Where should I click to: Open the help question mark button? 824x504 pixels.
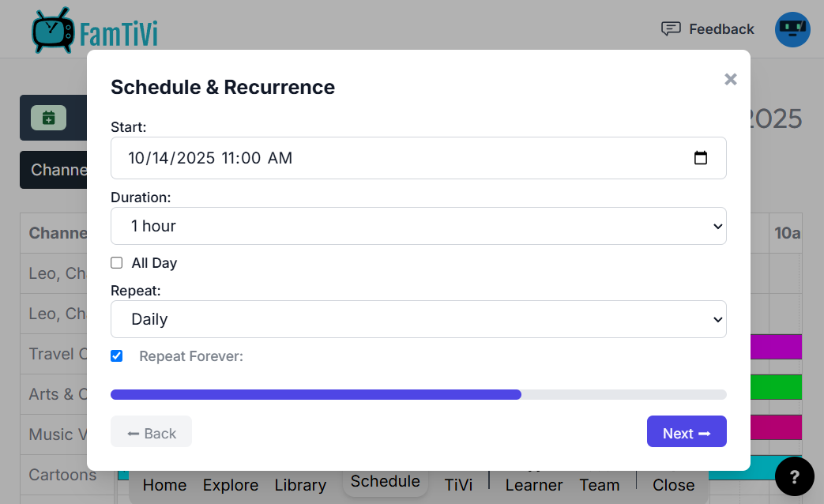[x=795, y=476]
